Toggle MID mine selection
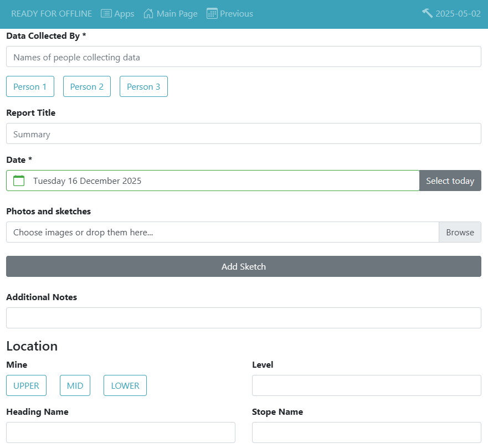This screenshot has height=448, width=488. tap(75, 385)
